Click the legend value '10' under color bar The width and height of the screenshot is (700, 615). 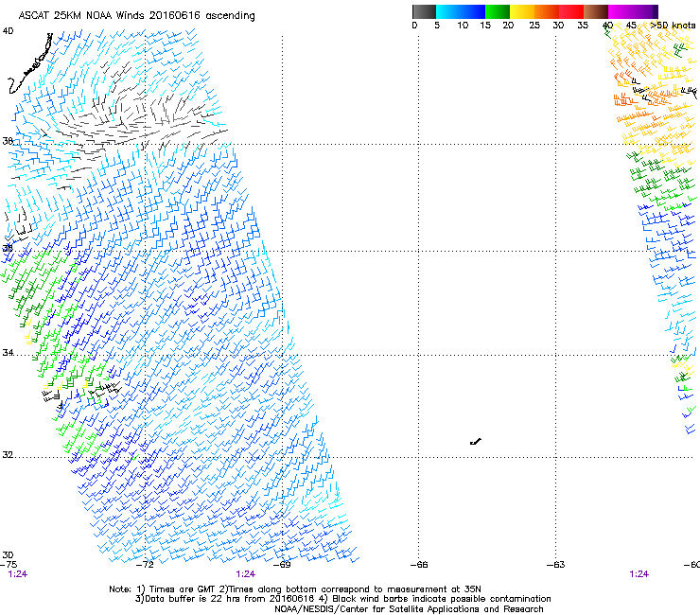point(463,26)
